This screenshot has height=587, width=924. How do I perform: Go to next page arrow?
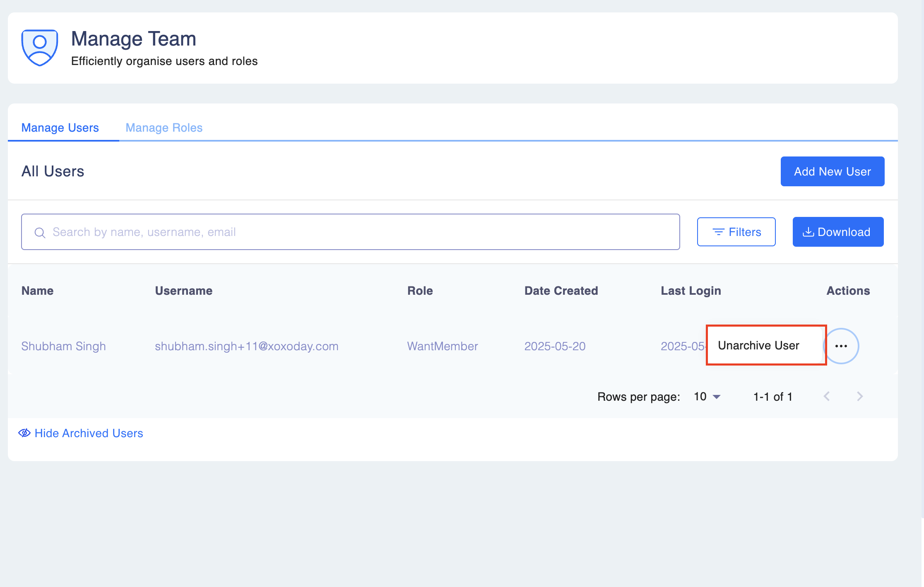pyautogui.click(x=860, y=397)
